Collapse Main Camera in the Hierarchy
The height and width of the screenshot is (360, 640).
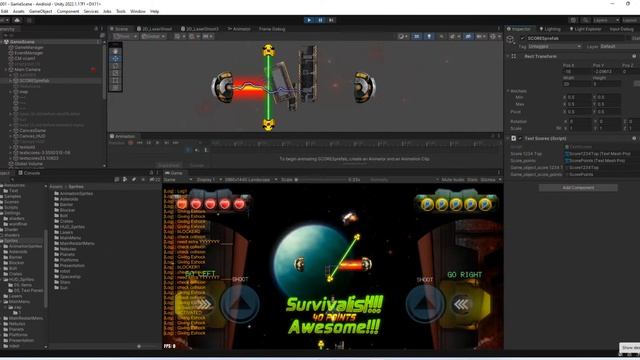[6, 70]
